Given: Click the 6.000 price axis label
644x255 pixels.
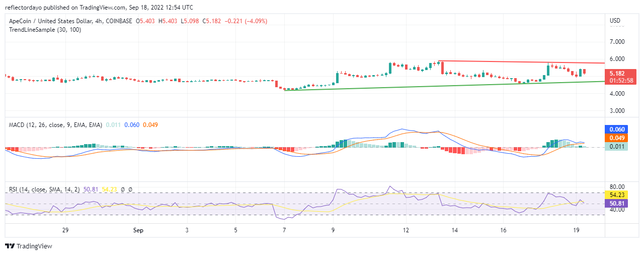Looking at the screenshot, I should click(617, 59).
